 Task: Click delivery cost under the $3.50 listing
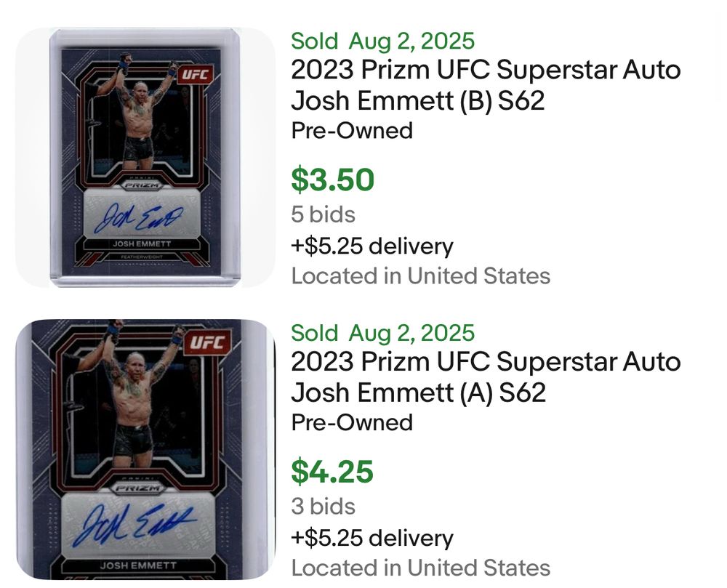[371, 246]
